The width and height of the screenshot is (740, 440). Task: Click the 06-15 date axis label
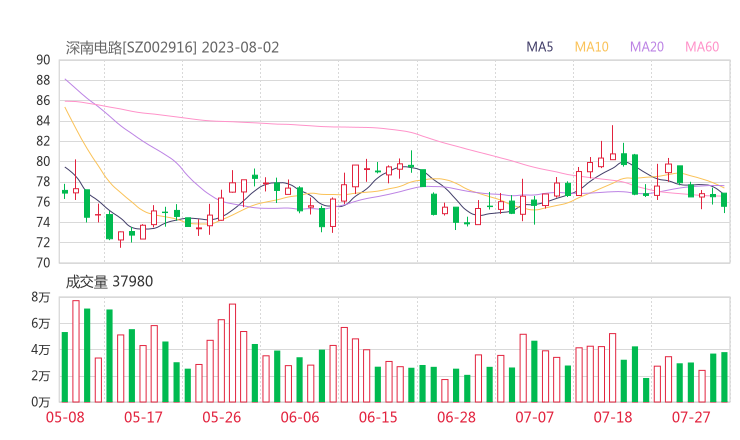378,417
